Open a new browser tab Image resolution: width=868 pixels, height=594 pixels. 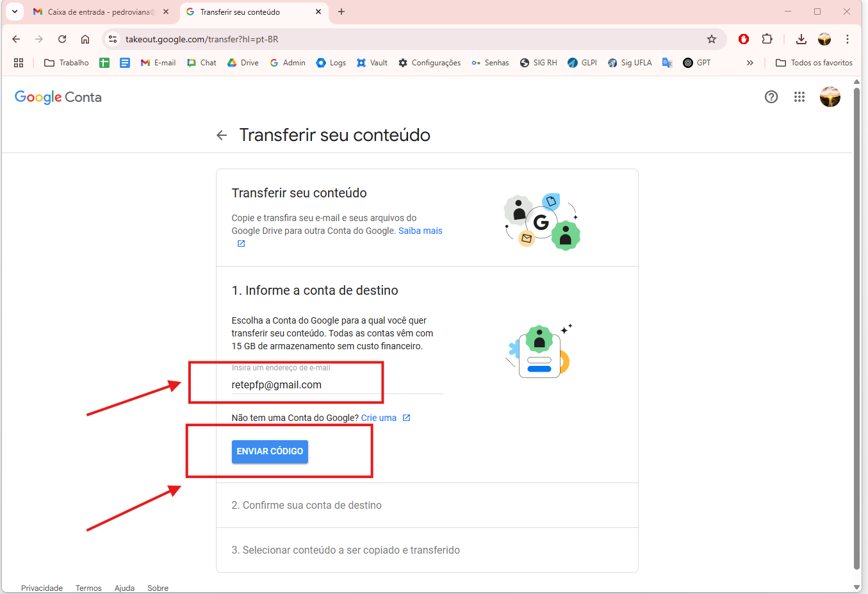click(x=341, y=12)
